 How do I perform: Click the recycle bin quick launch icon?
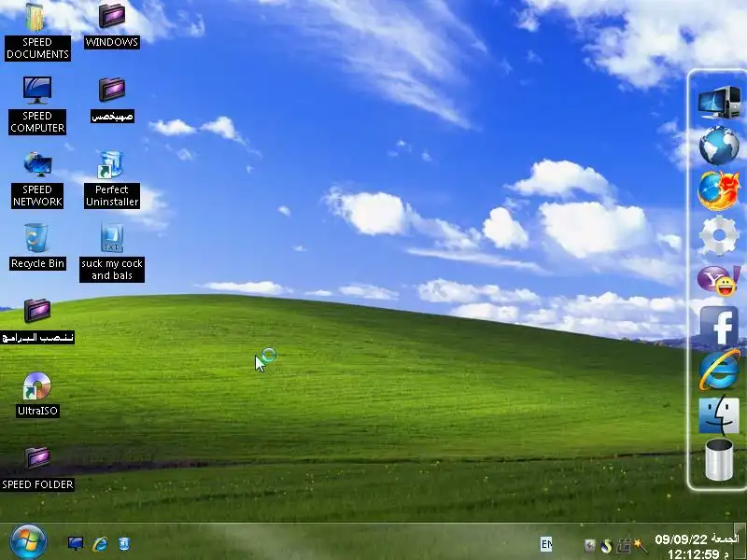[x=124, y=543]
